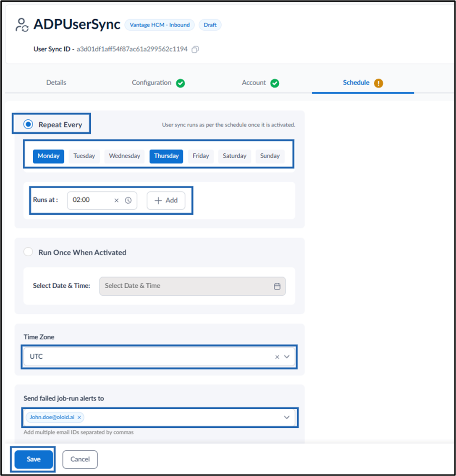The height and width of the screenshot is (476, 456).
Task: Expand the Time Zone dropdown chevron
Action: click(x=287, y=357)
